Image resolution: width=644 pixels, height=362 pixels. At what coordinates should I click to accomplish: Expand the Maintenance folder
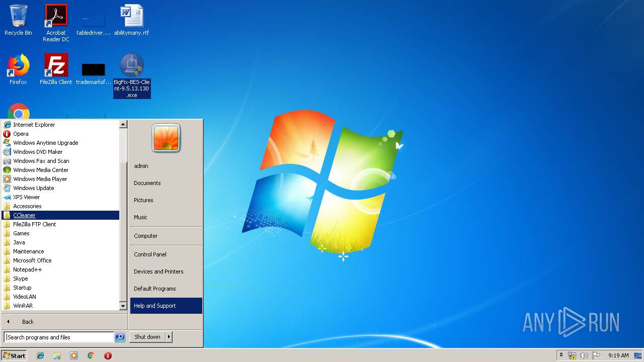60,251
